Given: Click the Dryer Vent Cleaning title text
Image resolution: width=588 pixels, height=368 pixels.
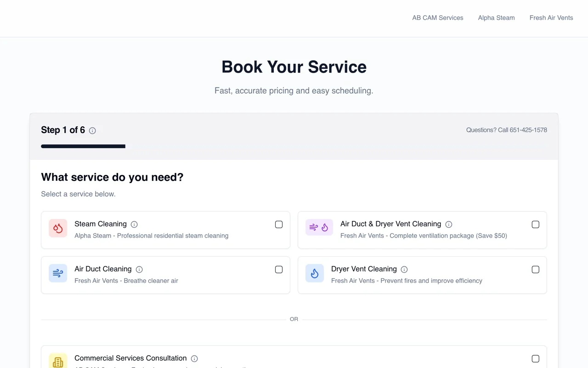Looking at the screenshot, I should click(364, 269).
